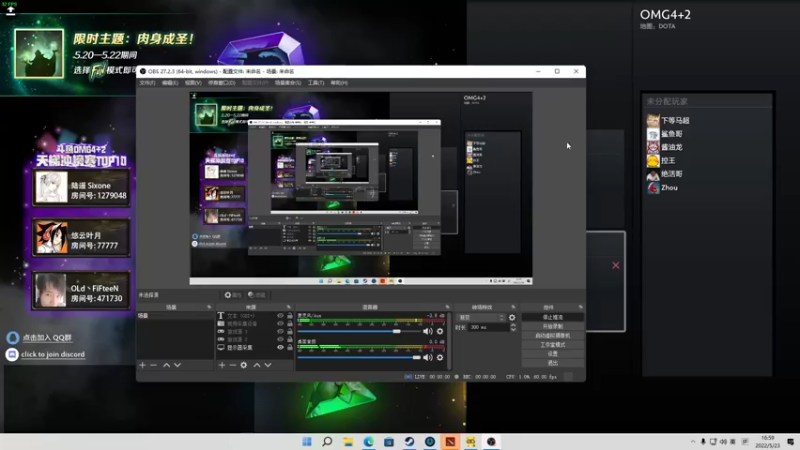Open the OBS Studio icon in the taskbar
Viewport: 800px width, 450px height.
coord(491,441)
